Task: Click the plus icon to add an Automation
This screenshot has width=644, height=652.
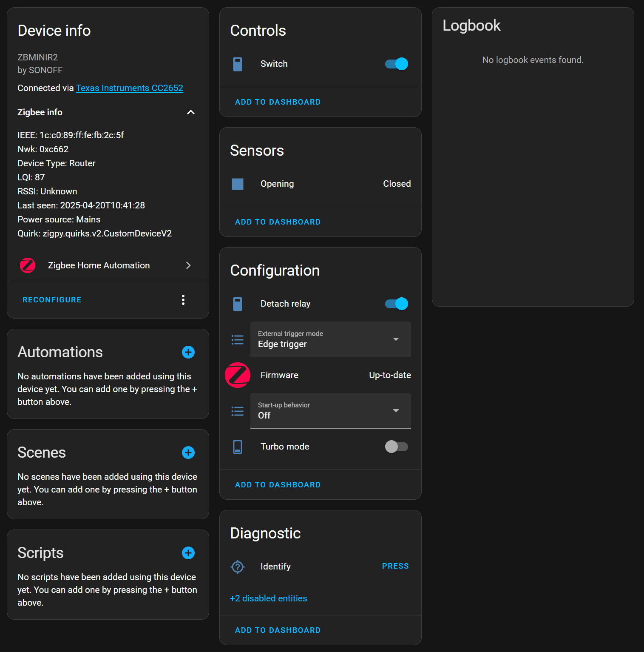Action: click(188, 352)
